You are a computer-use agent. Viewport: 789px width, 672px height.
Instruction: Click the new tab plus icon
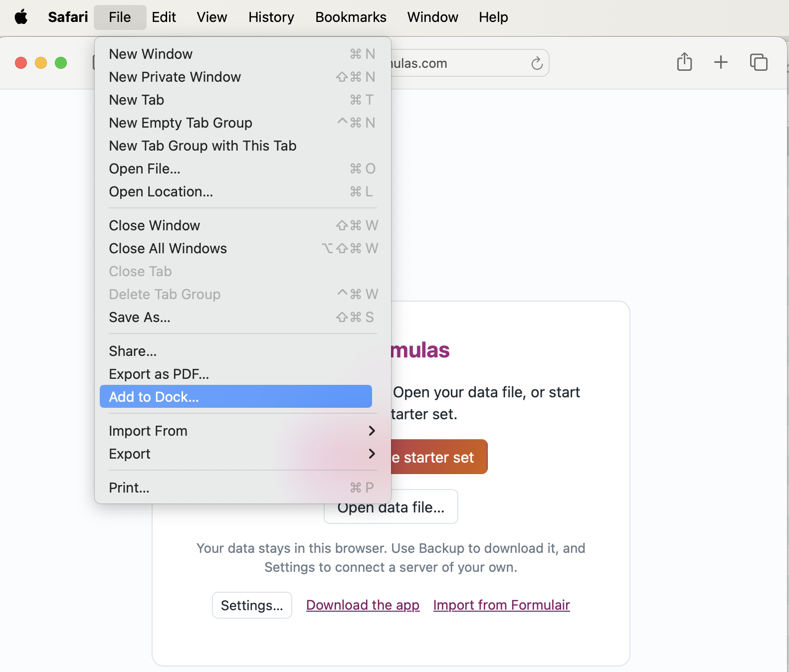click(721, 62)
